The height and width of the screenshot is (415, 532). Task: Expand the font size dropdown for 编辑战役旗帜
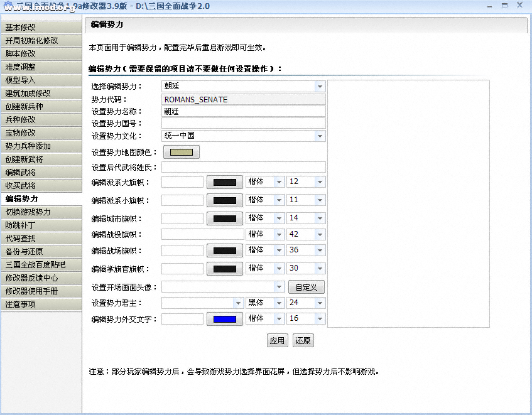tap(320, 234)
